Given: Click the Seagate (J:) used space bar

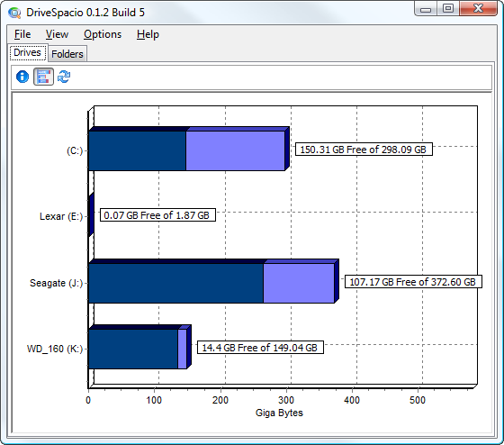Looking at the screenshot, I should (x=176, y=283).
